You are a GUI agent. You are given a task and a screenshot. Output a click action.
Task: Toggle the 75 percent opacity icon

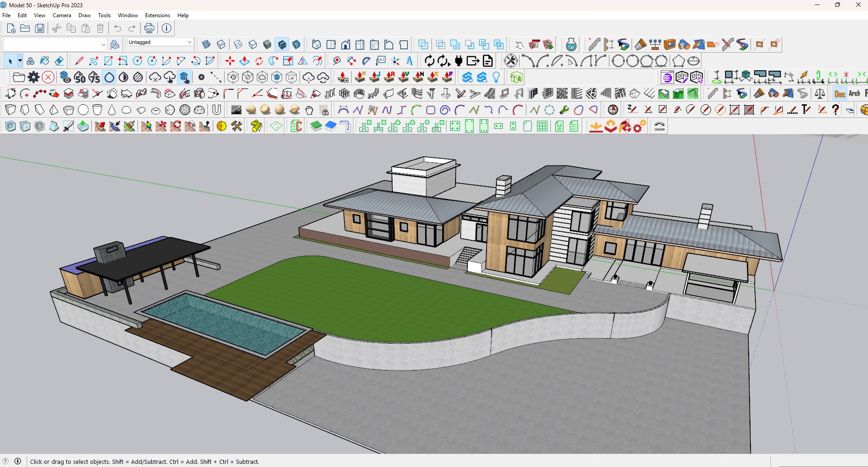[x=94, y=77]
